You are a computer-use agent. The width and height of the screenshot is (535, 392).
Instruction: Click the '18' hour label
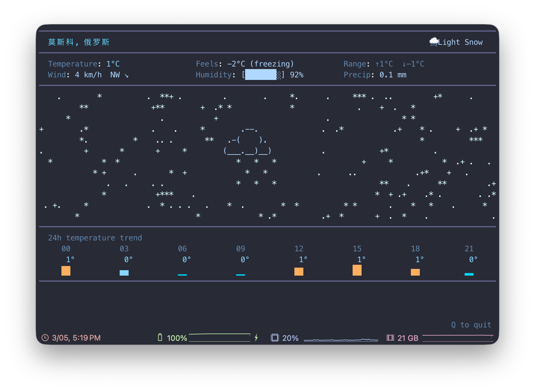[x=415, y=249]
